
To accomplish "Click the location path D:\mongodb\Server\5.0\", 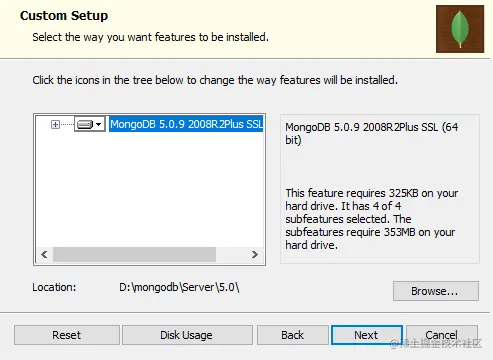I will click(179, 287).
